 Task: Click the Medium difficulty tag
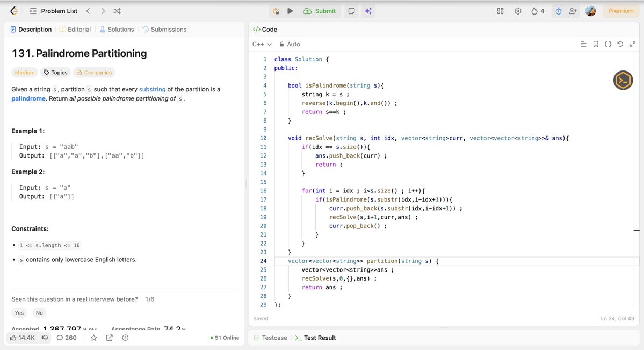pyautogui.click(x=25, y=73)
